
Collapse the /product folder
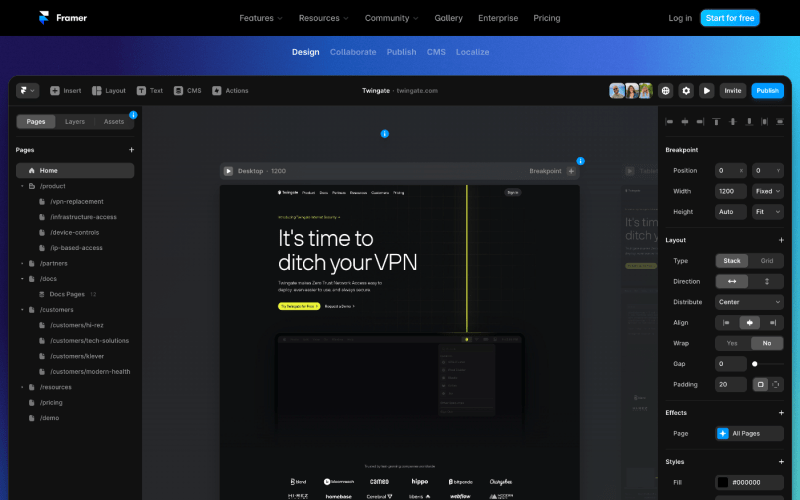click(22, 186)
